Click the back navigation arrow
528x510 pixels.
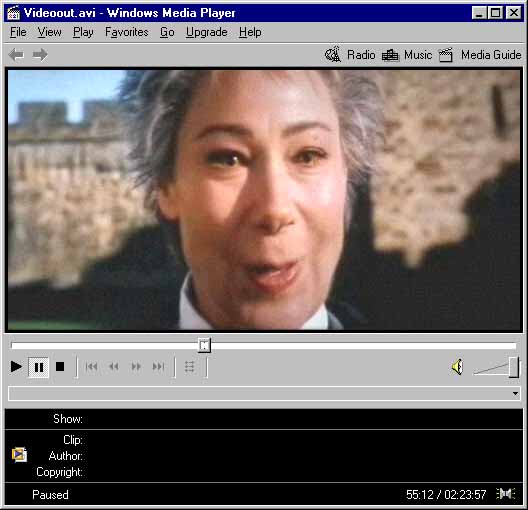[x=16, y=55]
